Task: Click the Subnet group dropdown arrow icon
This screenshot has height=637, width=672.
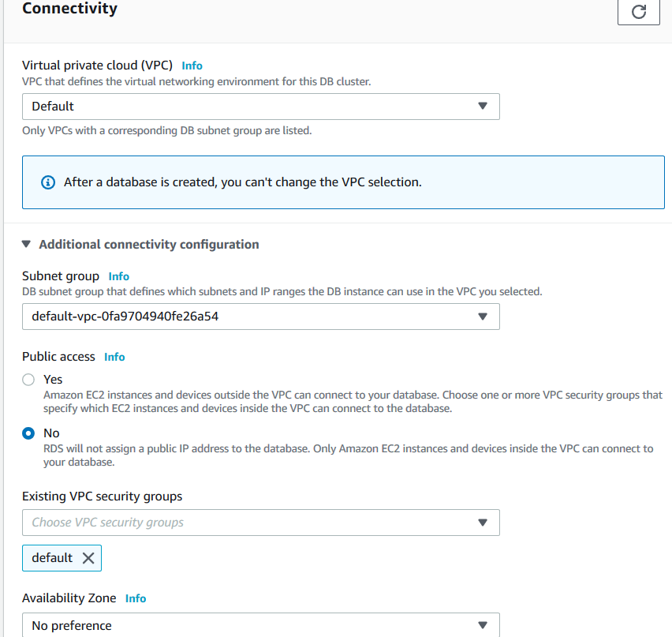Action: coord(483,317)
